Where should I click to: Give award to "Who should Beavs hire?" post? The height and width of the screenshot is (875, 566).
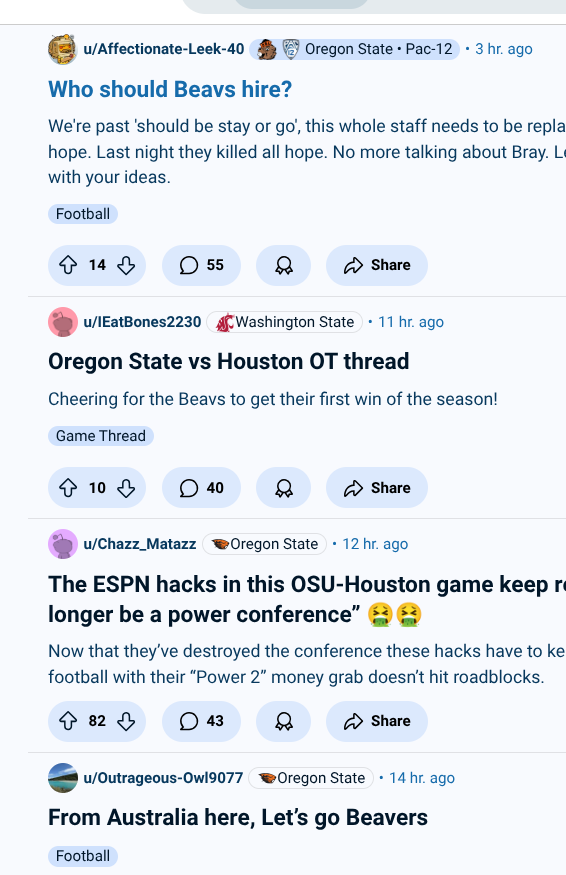pos(284,265)
